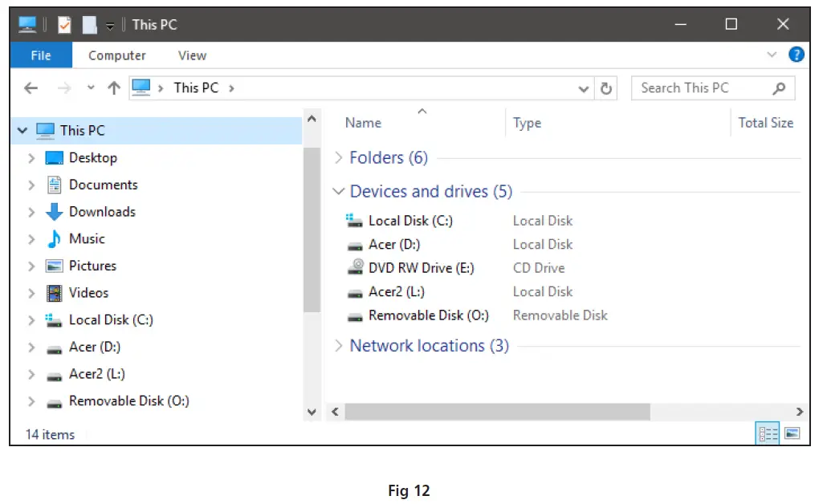Collapse the Devices and drives group
Image resolution: width=823 pixels, height=504 pixels.
tap(338, 192)
